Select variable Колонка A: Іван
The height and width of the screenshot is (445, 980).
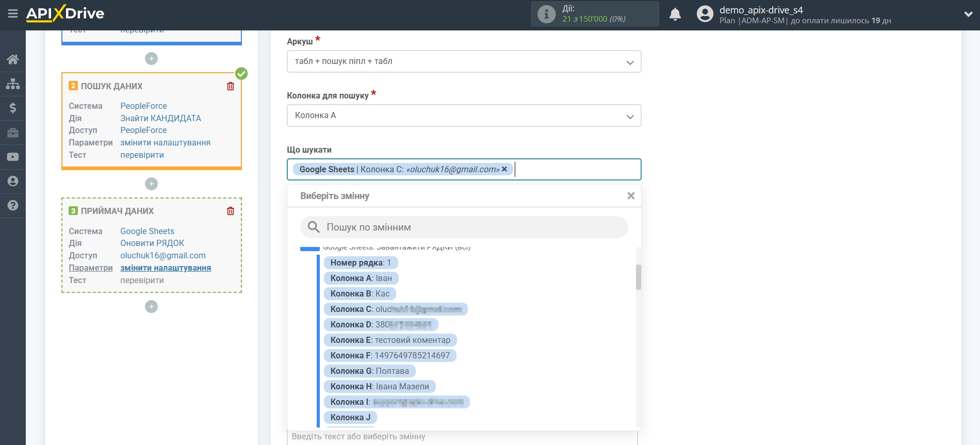[x=361, y=278]
